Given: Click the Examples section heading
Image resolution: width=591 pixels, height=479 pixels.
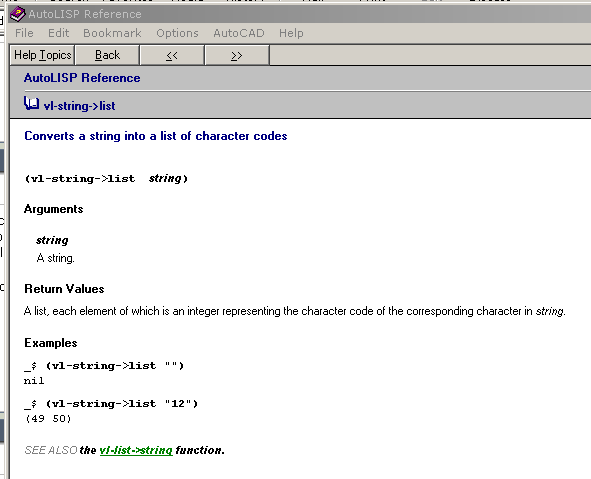Looking at the screenshot, I should pos(51,343).
